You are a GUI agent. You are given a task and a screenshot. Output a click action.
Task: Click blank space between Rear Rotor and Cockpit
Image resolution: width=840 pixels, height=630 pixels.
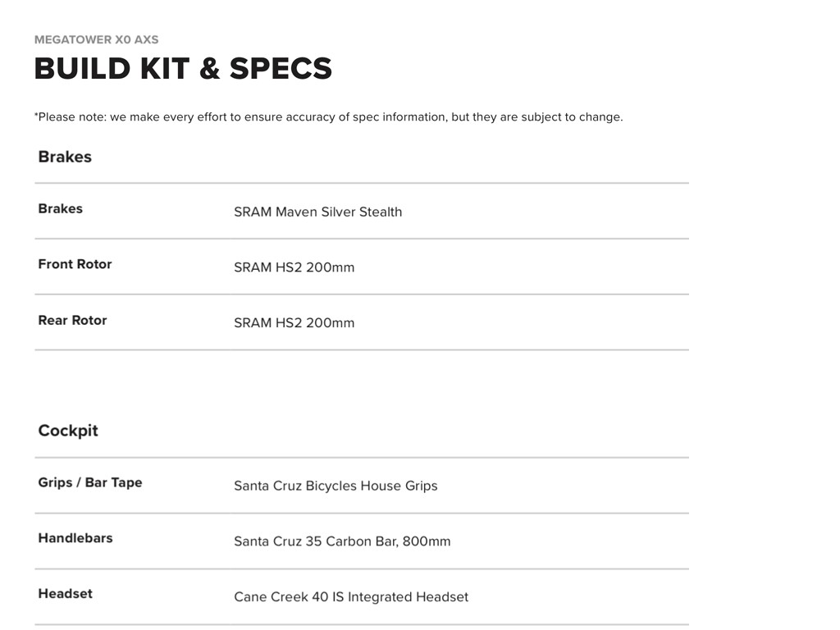click(x=361, y=386)
